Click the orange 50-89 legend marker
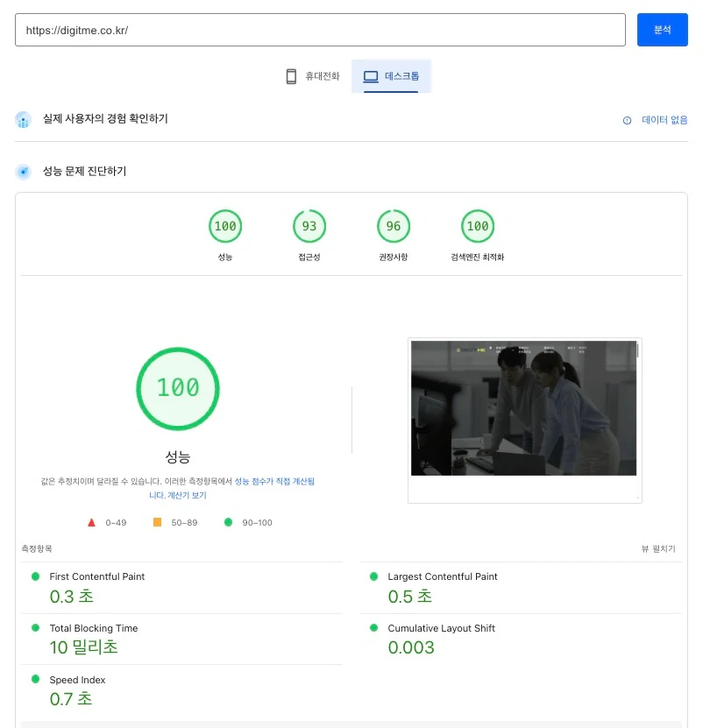703x728 pixels. click(158, 520)
